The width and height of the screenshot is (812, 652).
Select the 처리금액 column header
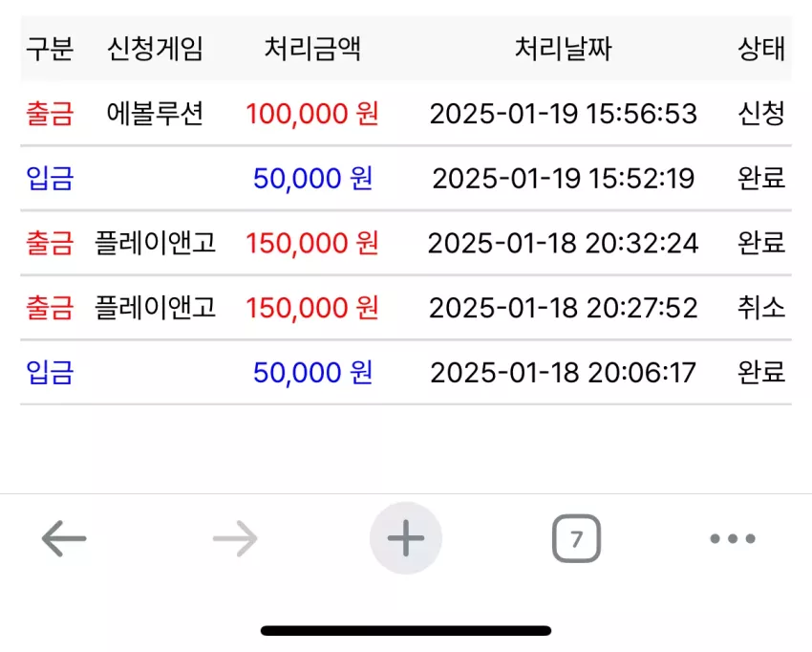click(x=312, y=49)
